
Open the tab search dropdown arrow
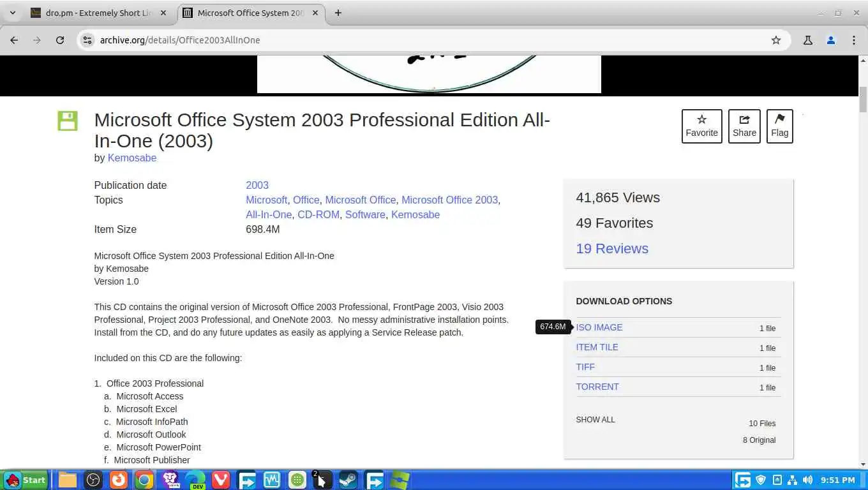pyautogui.click(x=12, y=13)
